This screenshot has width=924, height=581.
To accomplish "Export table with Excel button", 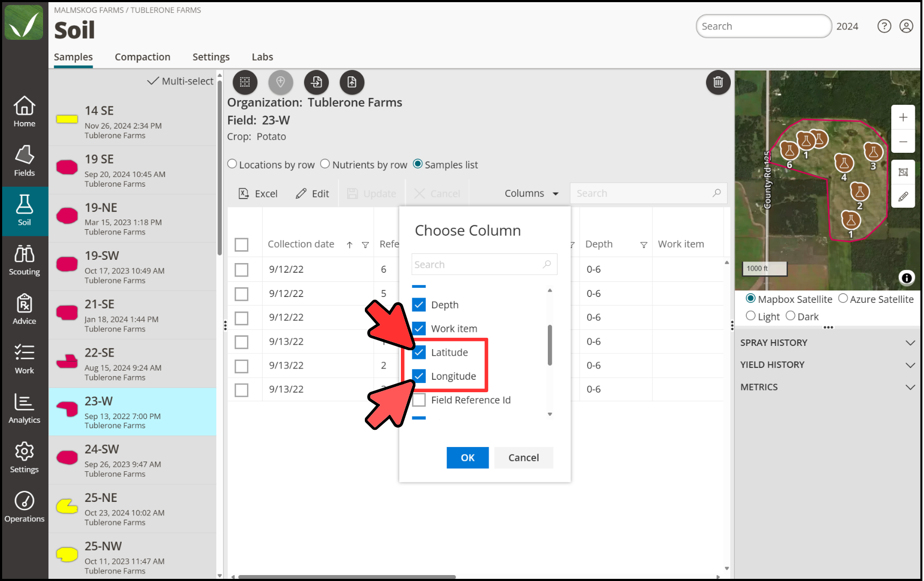I will click(x=258, y=194).
